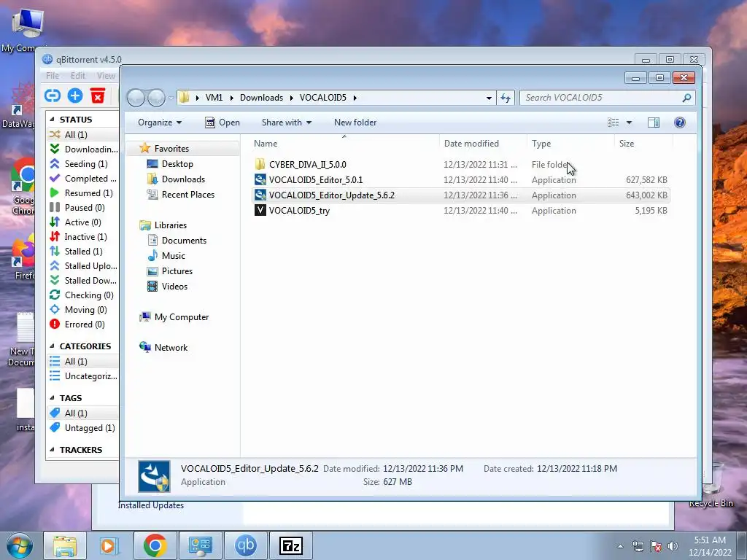747x560 pixels.
Task: Expand the arrow after VOCALOID5 in address bar
Action: point(355,98)
